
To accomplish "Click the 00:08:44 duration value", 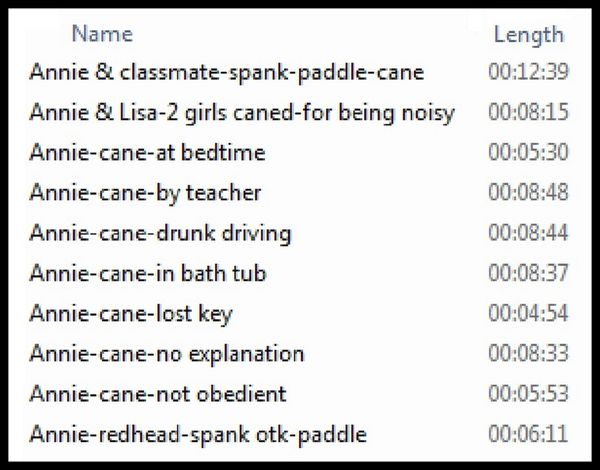I will [x=528, y=233].
